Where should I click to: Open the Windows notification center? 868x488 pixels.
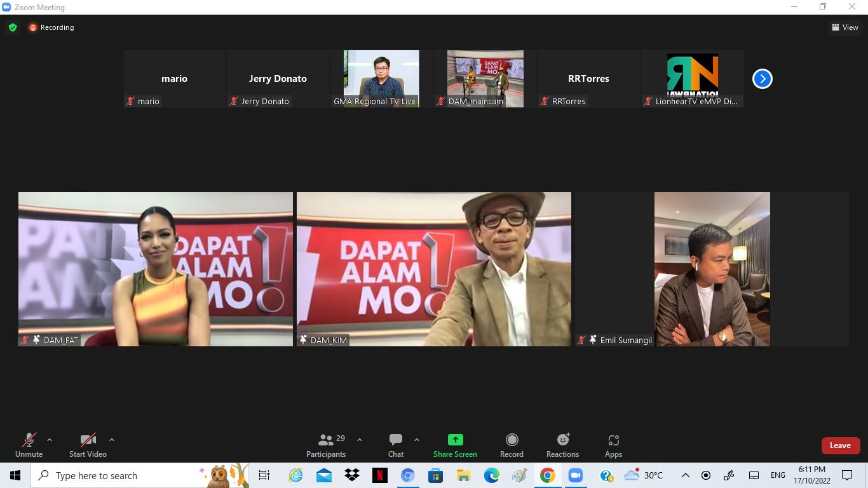click(847, 475)
